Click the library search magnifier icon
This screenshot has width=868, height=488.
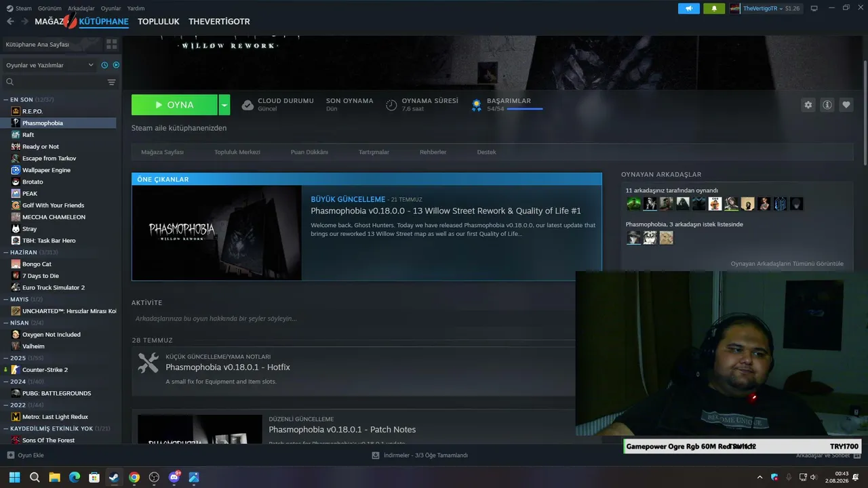point(10,82)
